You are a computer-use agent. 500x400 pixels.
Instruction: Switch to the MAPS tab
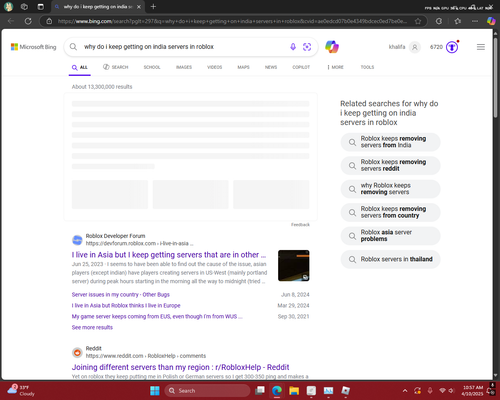[x=243, y=67]
